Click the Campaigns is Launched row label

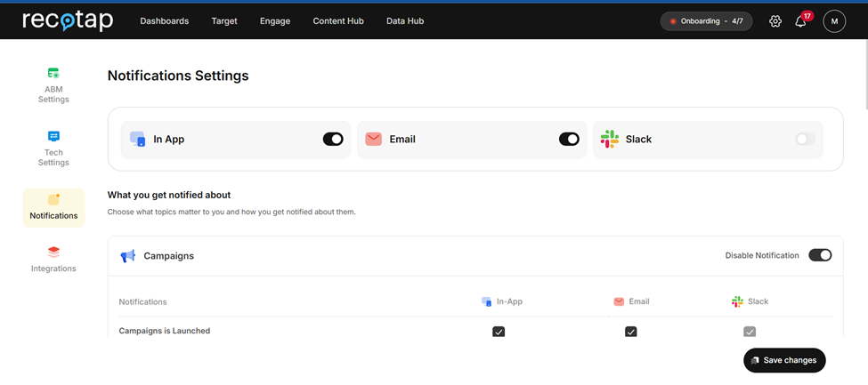pyautogui.click(x=165, y=331)
